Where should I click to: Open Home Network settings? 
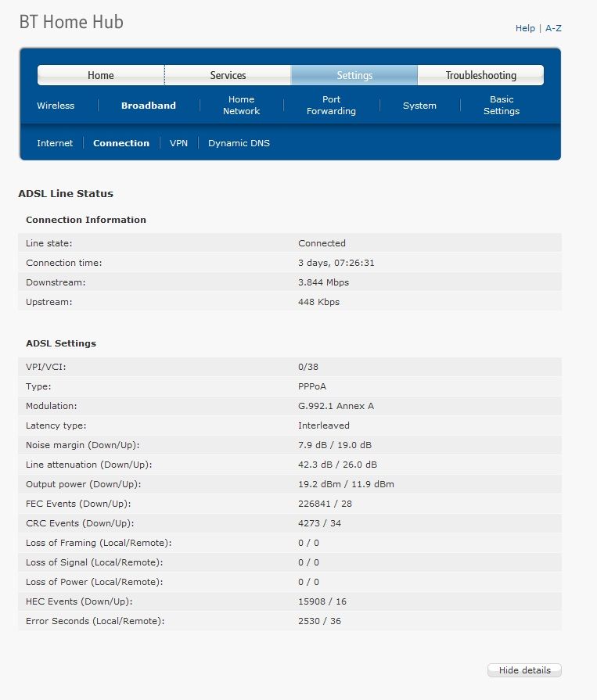pos(241,106)
